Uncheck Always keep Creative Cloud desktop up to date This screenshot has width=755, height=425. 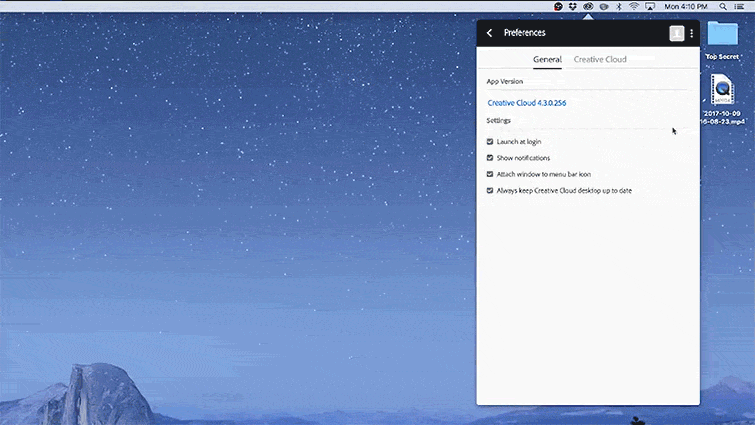click(490, 191)
